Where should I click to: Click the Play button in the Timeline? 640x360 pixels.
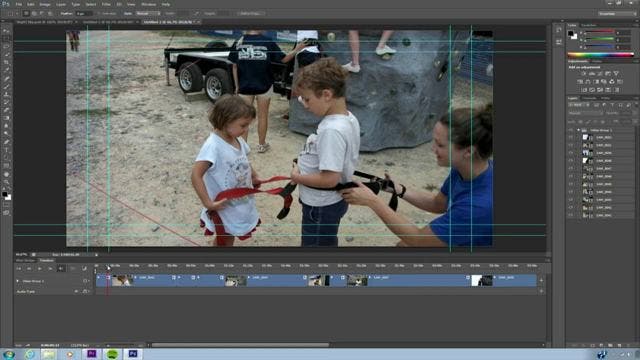(x=40, y=269)
